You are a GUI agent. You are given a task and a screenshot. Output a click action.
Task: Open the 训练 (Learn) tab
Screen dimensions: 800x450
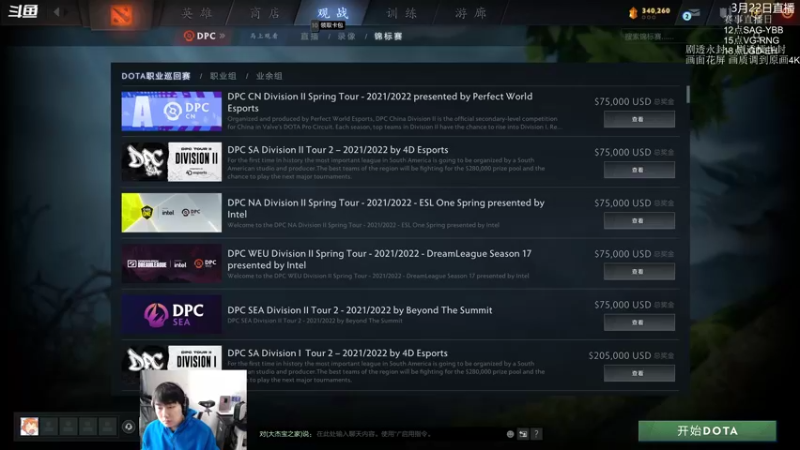pos(402,13)
